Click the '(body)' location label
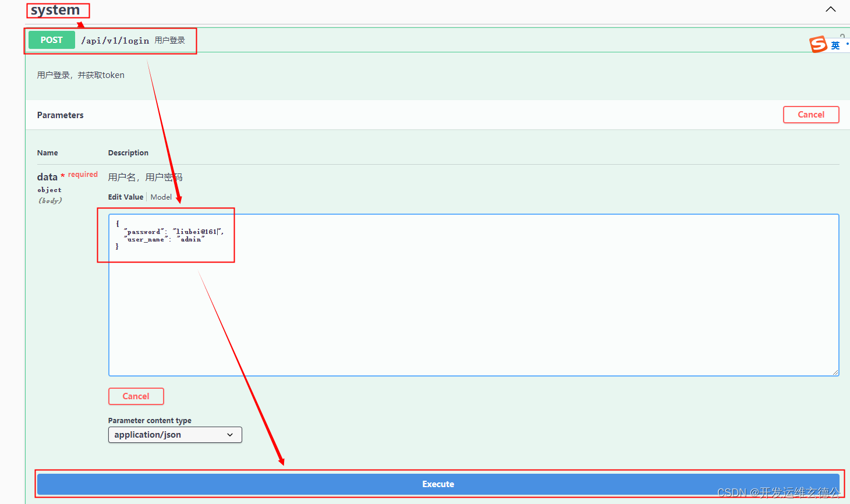 (x=50, y=201)
